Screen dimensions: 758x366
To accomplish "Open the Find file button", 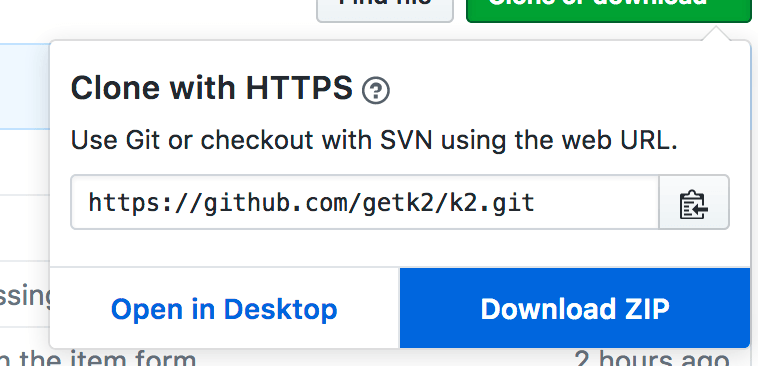I will coord(385,11).
